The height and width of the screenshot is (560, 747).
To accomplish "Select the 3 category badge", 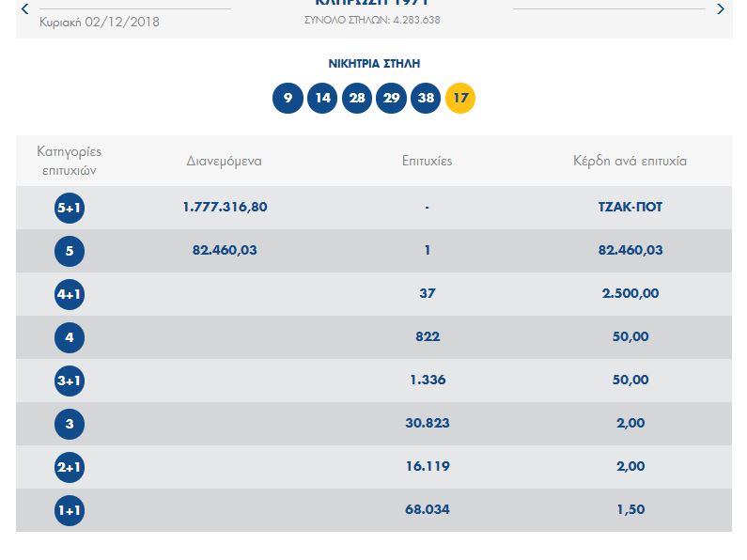I will (x=70, y=424).
